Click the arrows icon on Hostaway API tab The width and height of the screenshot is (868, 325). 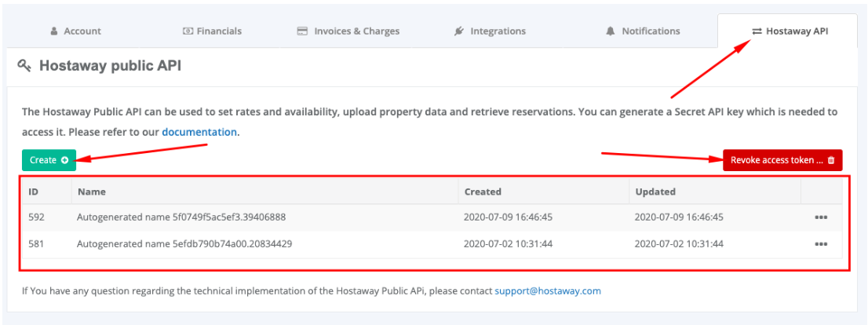757,31
